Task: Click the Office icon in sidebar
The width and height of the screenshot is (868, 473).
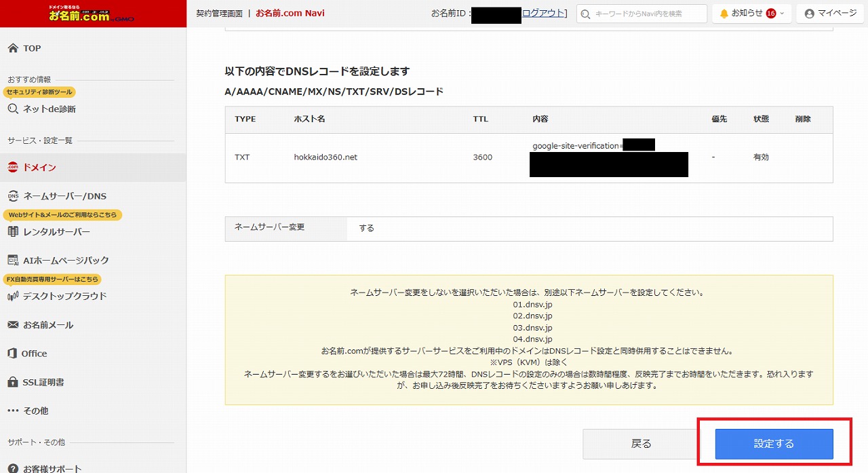Action: 13,354
